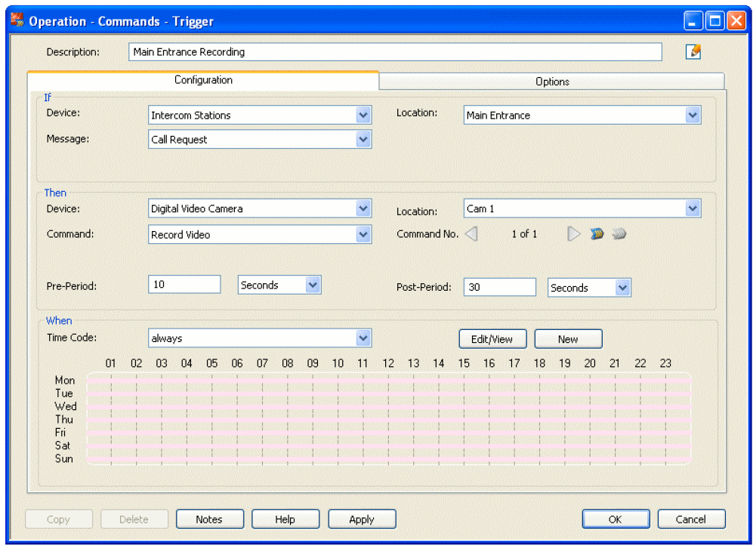Open the If Device dropdown (Intercom Stations)
The height and width of the screenshot is (549, 756).
click(x=363, y=116)
